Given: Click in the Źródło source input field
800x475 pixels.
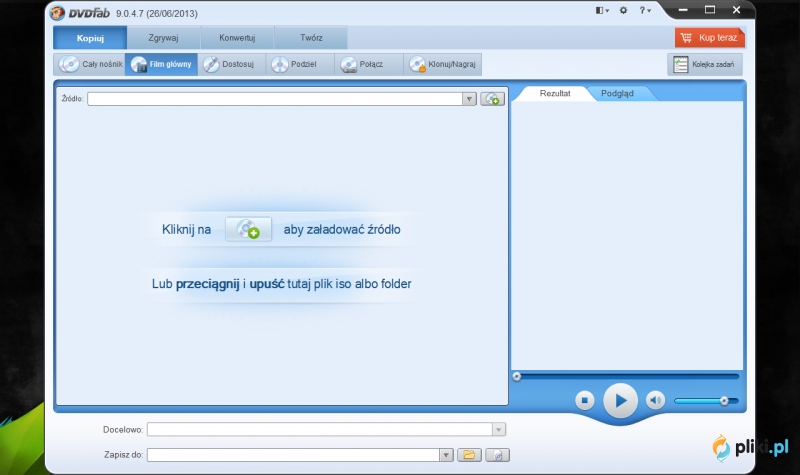Looking at the screenshot, I should [275, 99].
